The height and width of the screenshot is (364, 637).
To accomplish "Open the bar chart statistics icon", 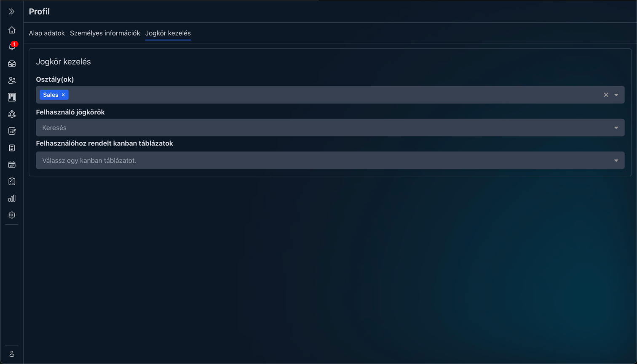I will click(x=12, y=198).
